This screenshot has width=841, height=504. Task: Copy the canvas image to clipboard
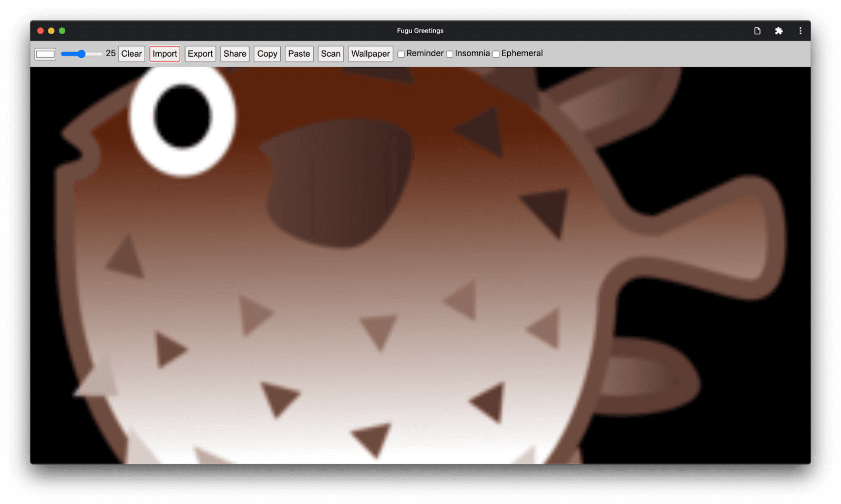(266, 54)
